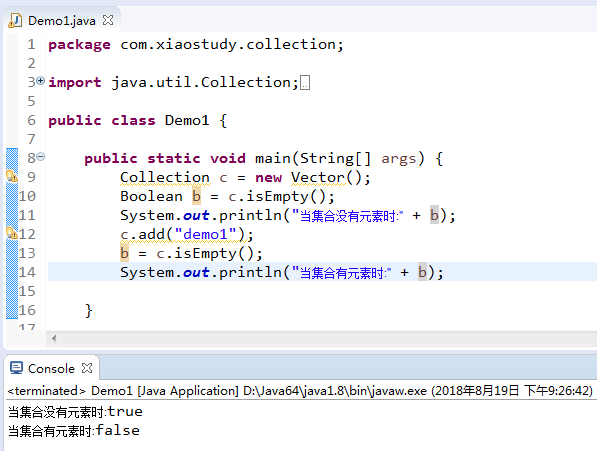
Task: Click the warning marker icon on line 12
Action: (x=12, y=233)
